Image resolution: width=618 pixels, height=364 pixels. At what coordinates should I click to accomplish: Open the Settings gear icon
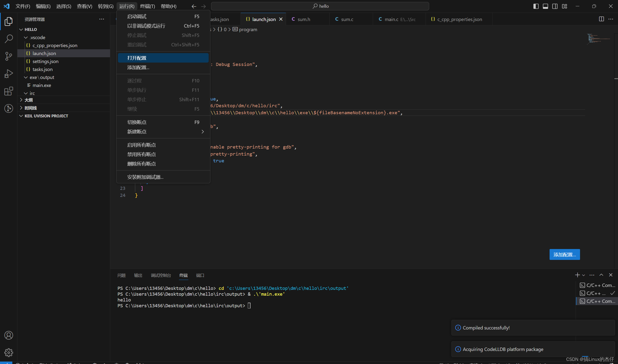pyautogui.click(x=9, y=352)
